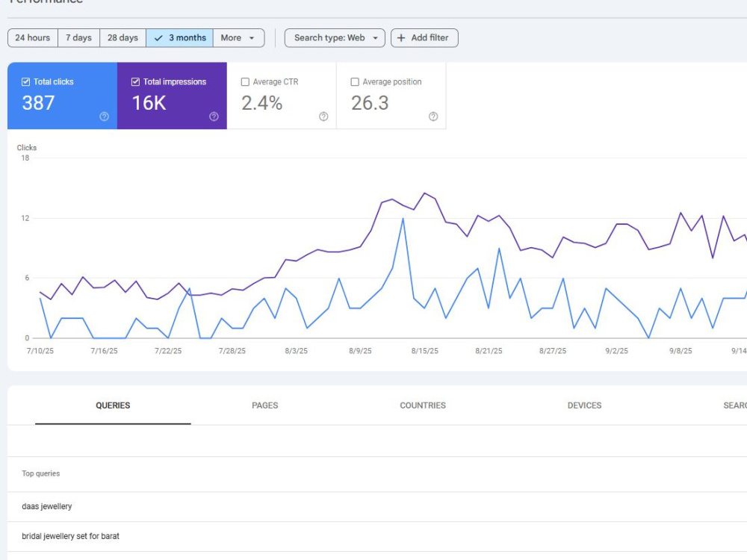
Task: Select the 28 days date range
Action: pyautogui.click(x=123, y=38)
